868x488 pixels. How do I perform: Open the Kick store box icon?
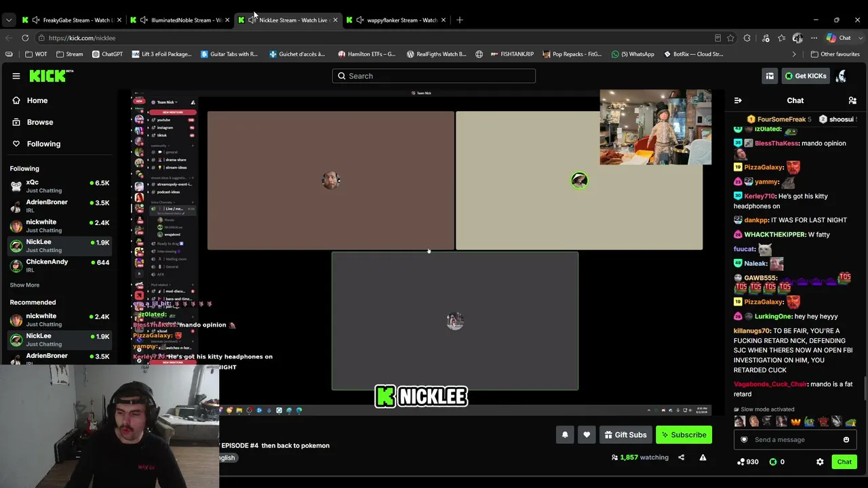coord(770,76)
